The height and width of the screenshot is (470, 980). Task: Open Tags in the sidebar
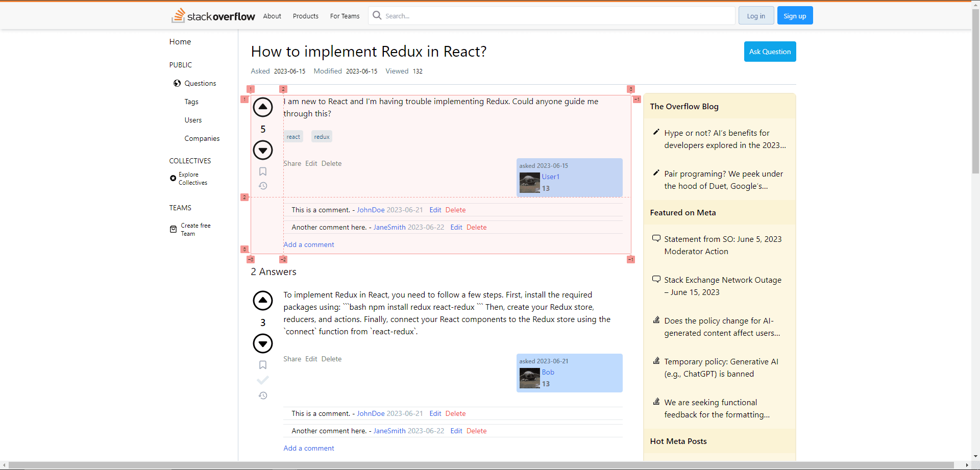[191, 102]
